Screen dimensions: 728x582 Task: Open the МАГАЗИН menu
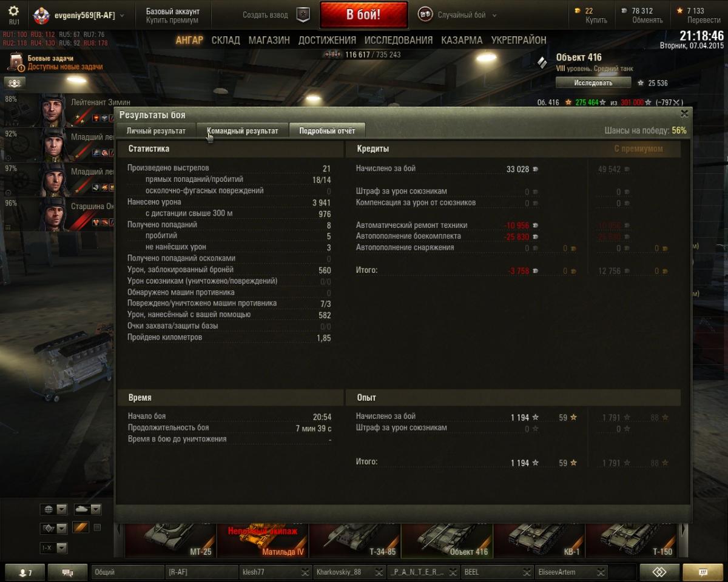269,40
